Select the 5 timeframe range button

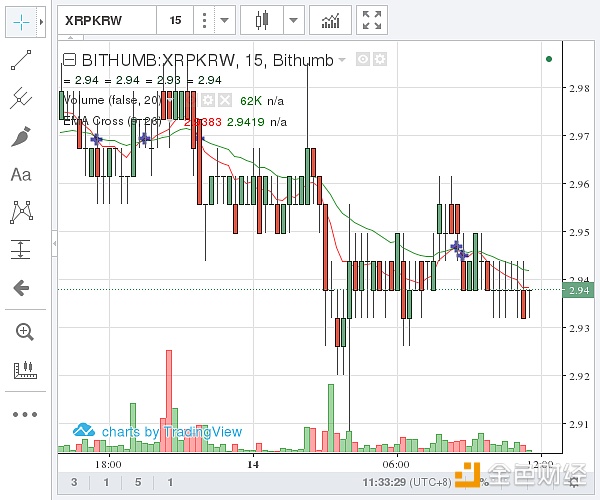pos(138,482)
